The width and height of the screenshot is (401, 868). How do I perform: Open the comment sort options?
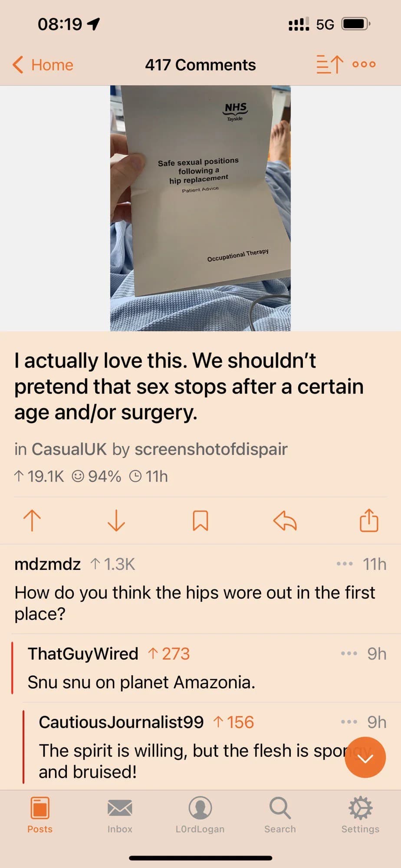click(x=329, y=65)
